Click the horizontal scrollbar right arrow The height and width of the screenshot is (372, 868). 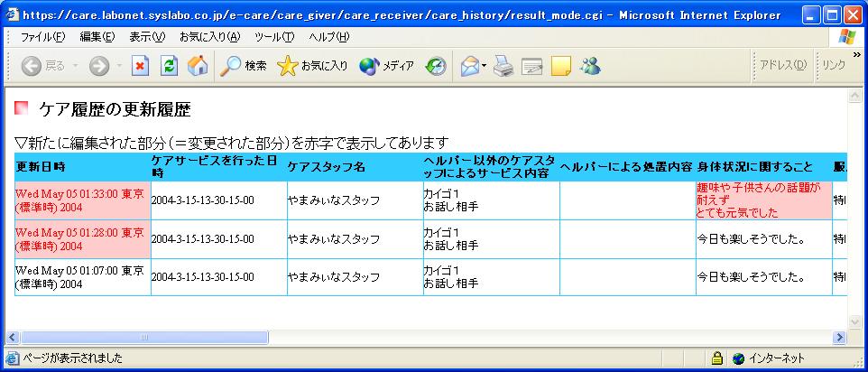[840, 337]
